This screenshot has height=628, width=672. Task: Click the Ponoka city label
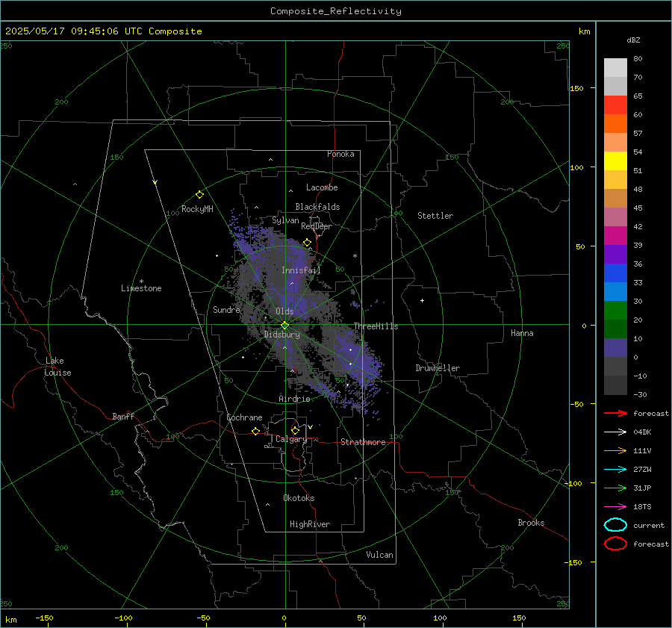tap(340, 154)
